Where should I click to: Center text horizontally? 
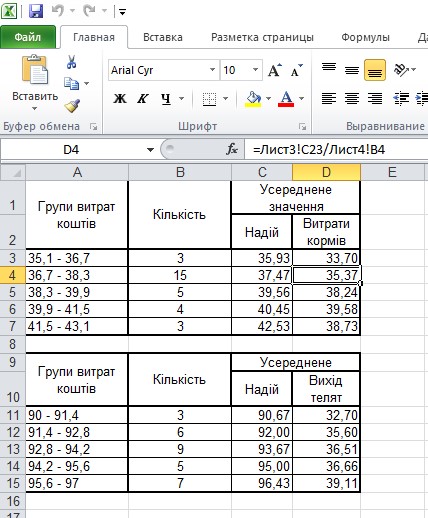pos(352,98)
